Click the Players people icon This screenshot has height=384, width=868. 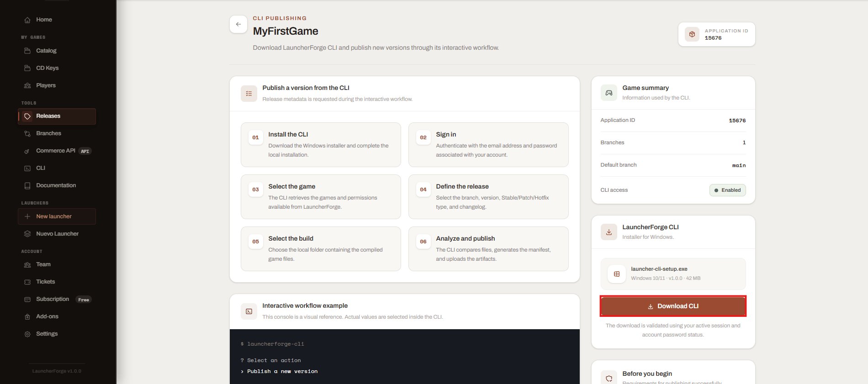(27, 85)
